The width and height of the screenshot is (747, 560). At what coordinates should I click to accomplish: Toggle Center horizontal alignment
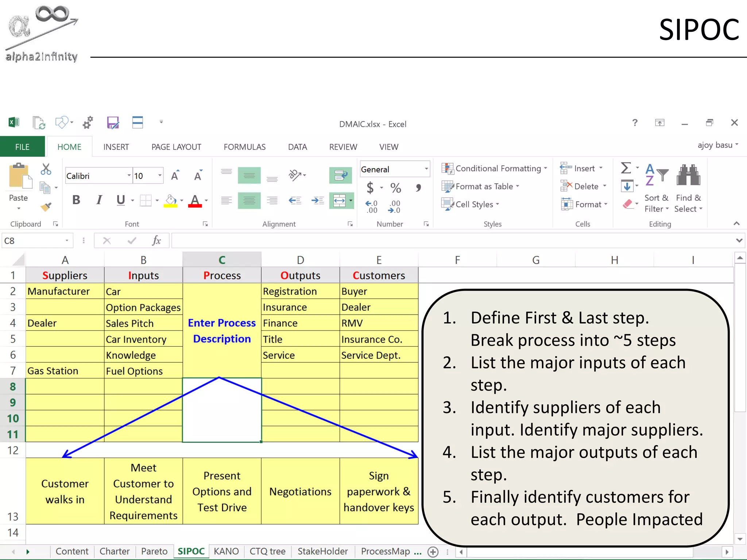(x=249, y=200)
